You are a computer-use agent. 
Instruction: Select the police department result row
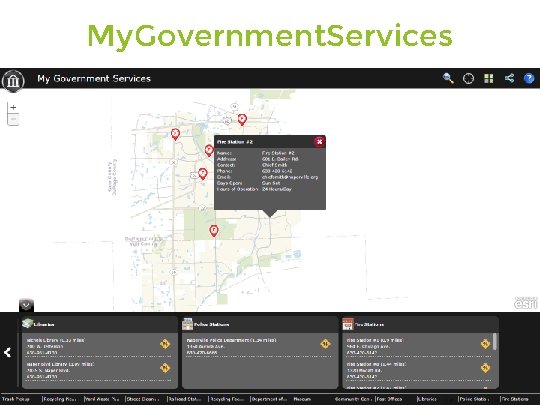pyautogui.click(x=259, y=346)
